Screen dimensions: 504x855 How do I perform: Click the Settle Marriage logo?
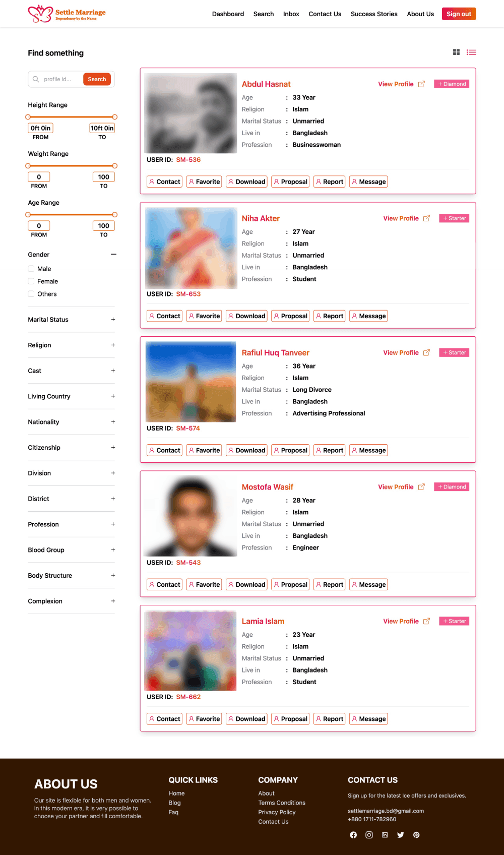point(67,14)
